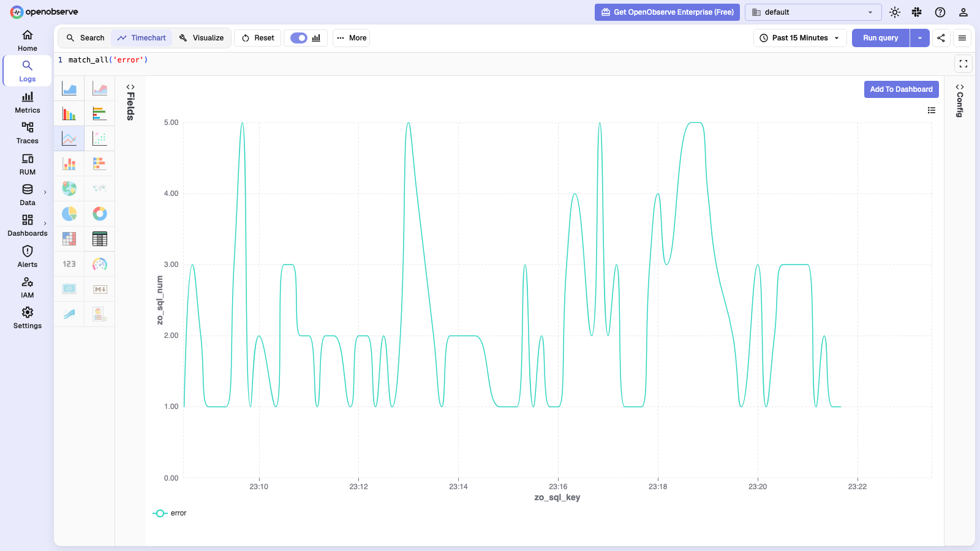
Task: Toggle the light/dark theme icon
Action: pos(895,12)
